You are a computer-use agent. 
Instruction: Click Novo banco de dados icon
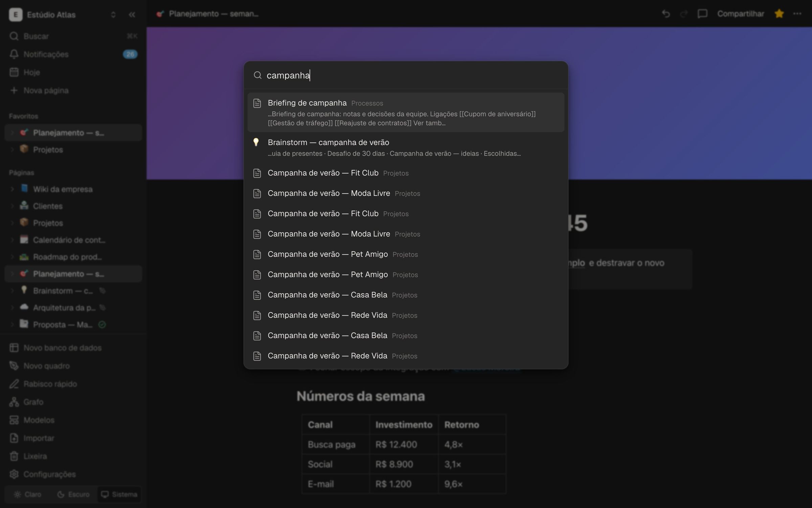14,348
